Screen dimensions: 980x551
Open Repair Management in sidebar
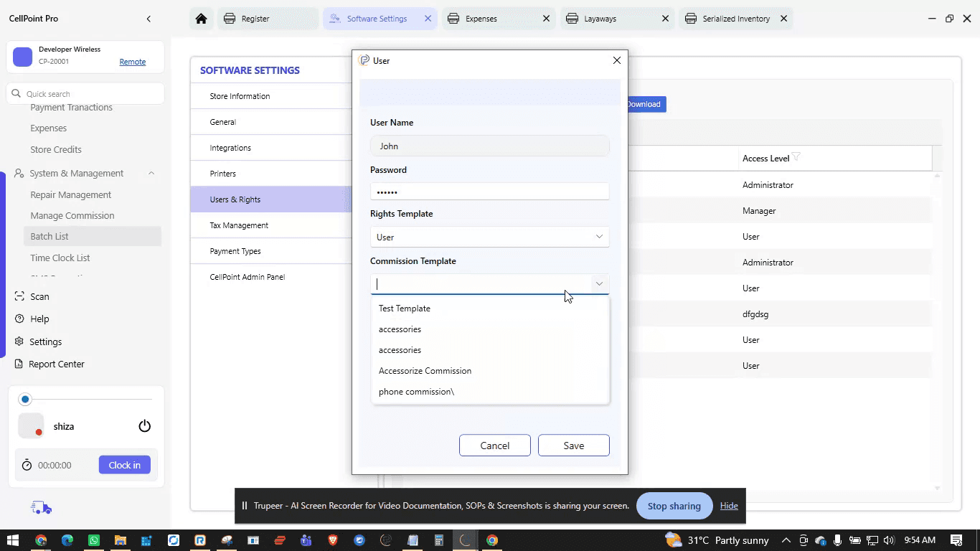[x=71, y=194]
